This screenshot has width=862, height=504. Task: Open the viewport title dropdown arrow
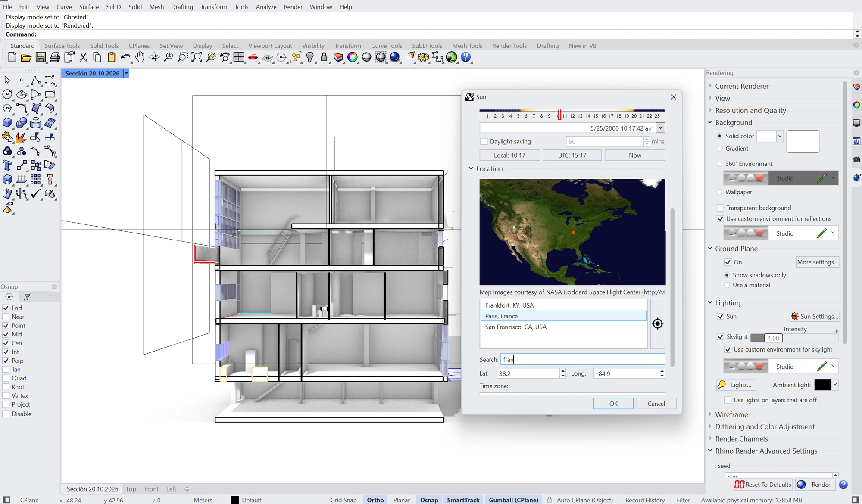(126, 73)
